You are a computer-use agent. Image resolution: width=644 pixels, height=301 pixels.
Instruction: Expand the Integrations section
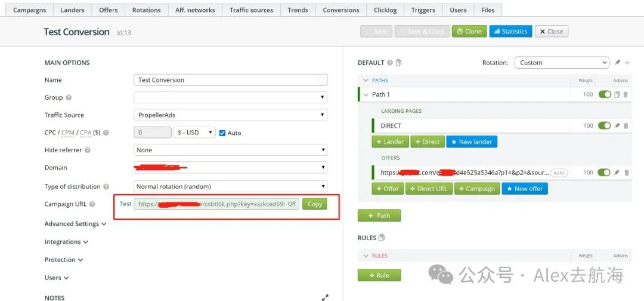(66, 242)
